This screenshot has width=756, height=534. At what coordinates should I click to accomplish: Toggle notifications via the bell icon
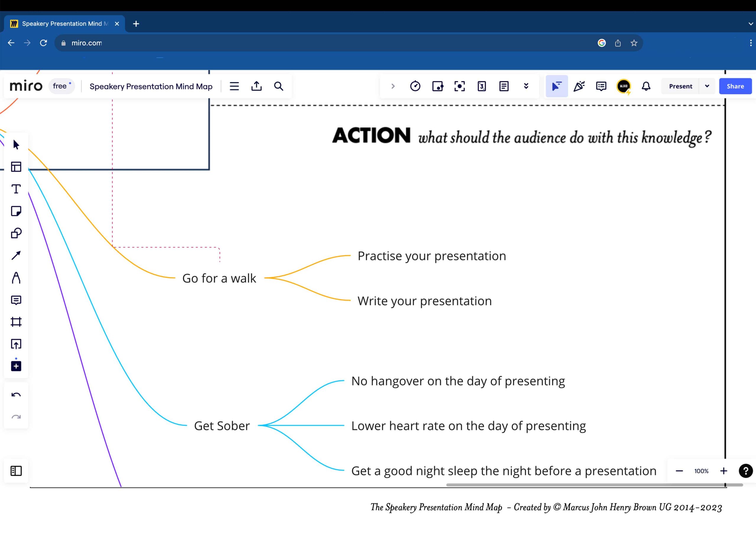coord(646,86)
